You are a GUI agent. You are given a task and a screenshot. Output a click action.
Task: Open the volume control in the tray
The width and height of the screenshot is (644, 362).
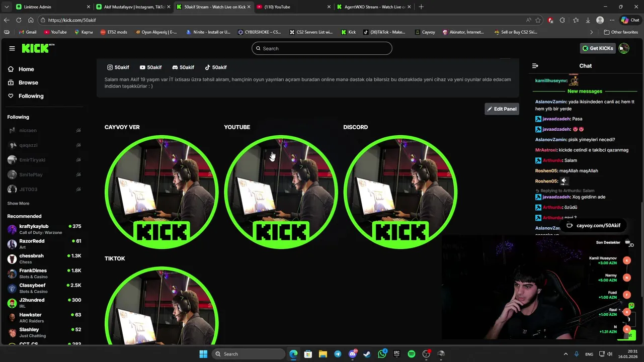coord(610,354)
